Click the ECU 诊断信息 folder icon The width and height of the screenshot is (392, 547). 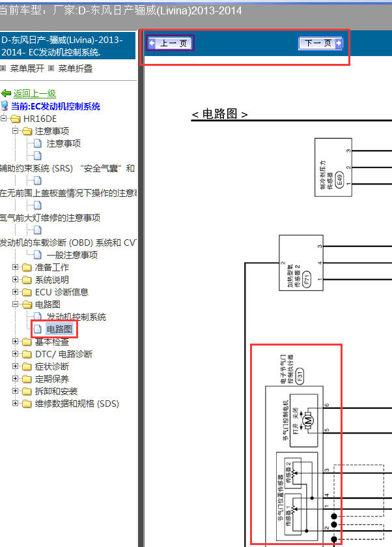point(27,292)
